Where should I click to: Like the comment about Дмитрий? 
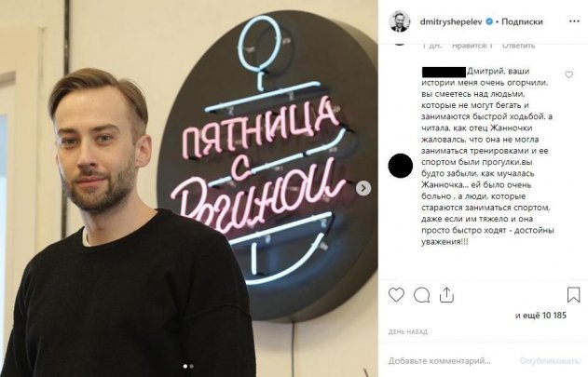568,74
